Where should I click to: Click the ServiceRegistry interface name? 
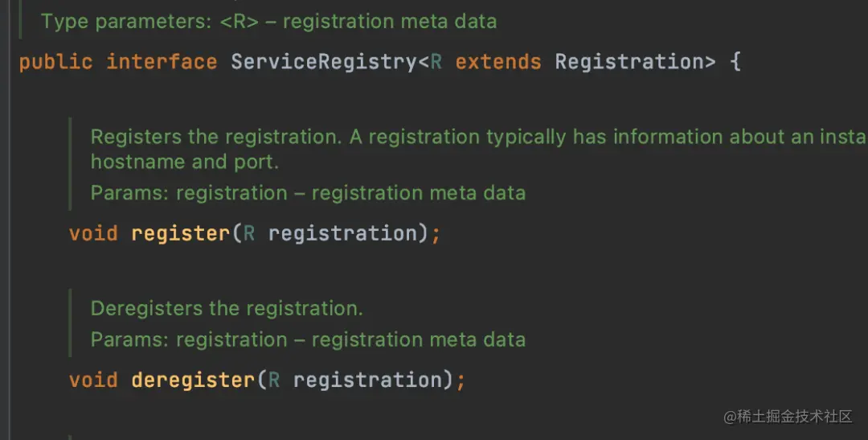(x=323, y=62)
